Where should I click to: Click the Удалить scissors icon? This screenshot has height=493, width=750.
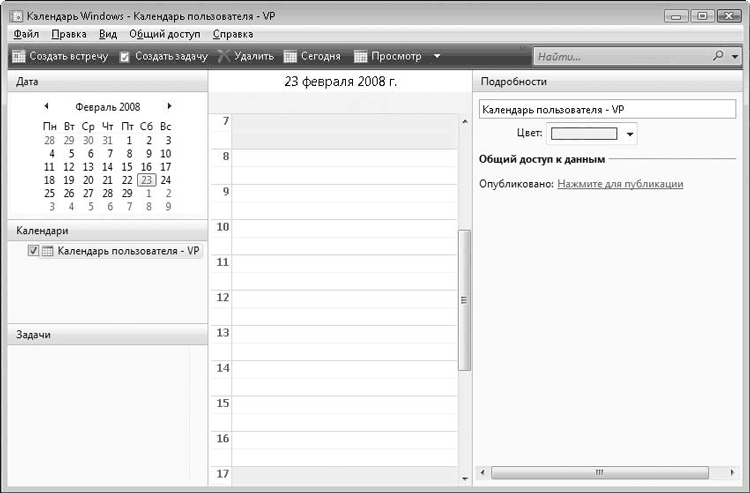[x=223, y=56]
